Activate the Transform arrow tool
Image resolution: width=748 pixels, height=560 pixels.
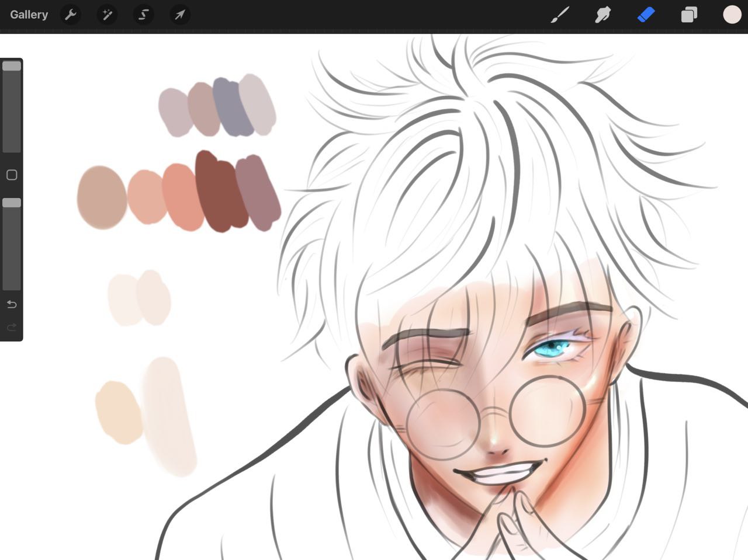point(180,15)
